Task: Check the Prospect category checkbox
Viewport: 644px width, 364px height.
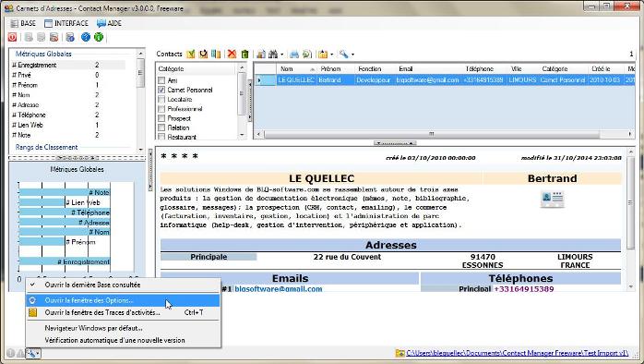Action: tap(161, 118)
